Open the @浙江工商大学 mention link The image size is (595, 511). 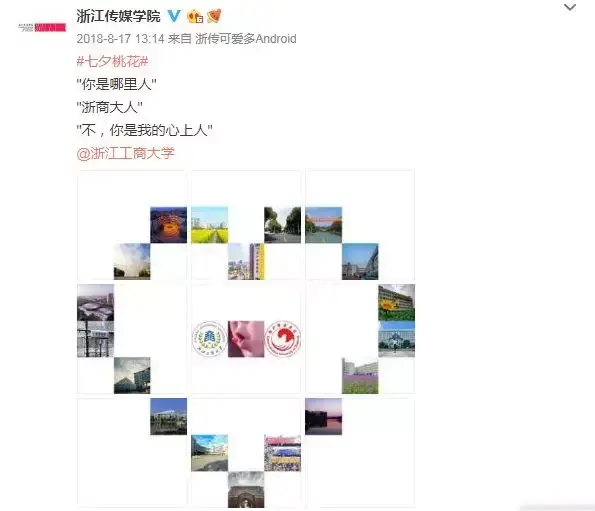click(x=126, y=153)
